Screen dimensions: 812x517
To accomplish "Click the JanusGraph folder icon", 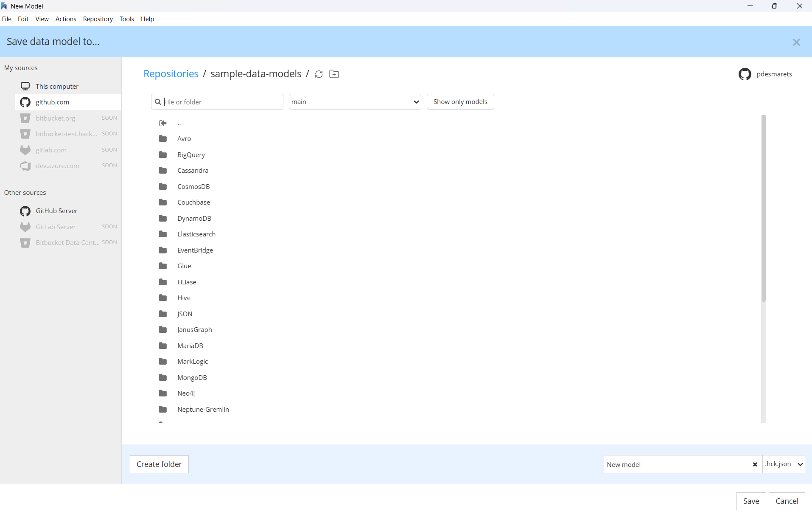I will pos(163,330).
